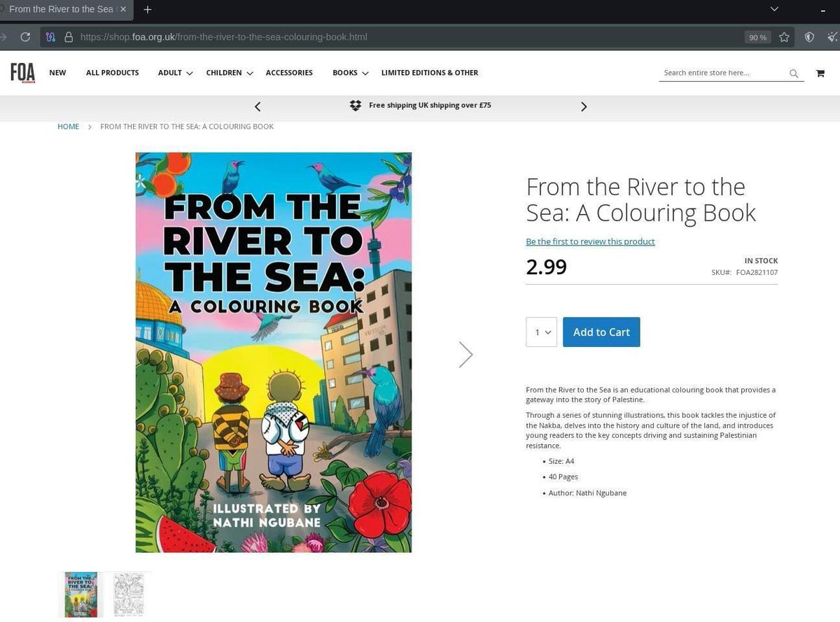Show previous promo banner message

(258, 106)
